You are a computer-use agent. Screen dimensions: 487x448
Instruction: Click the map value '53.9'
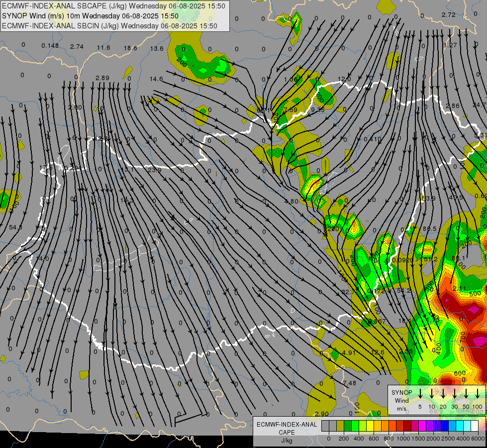(x=429, y=198)
